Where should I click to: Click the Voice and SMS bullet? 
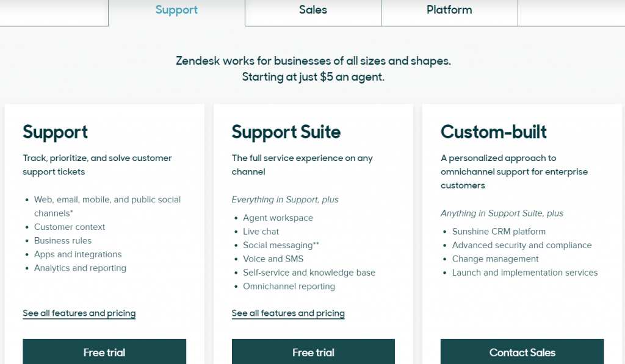tap(273, 259)
